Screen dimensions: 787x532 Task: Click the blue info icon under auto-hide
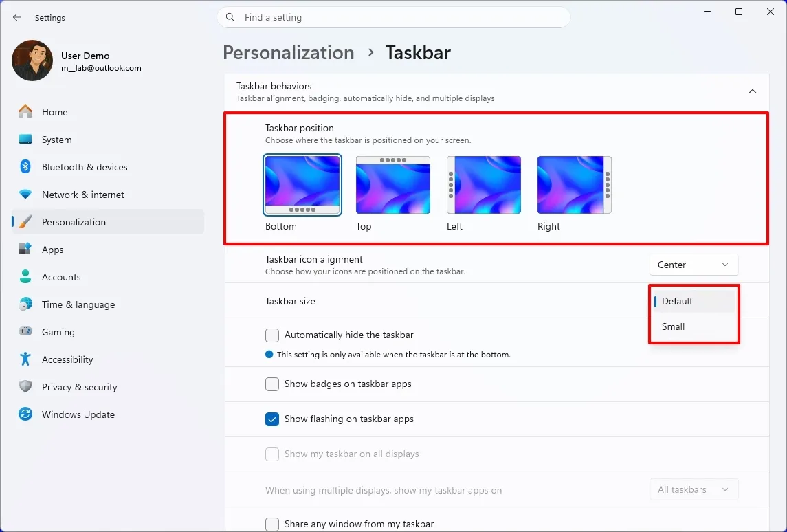point(269,355)
